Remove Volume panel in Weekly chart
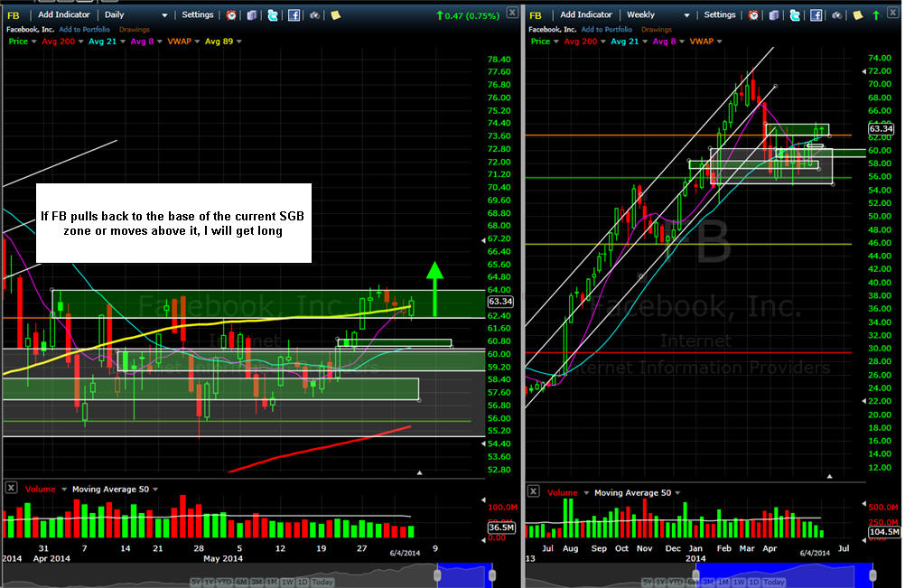This screenshot has width=905, height=588. click(x=533, y=491)
